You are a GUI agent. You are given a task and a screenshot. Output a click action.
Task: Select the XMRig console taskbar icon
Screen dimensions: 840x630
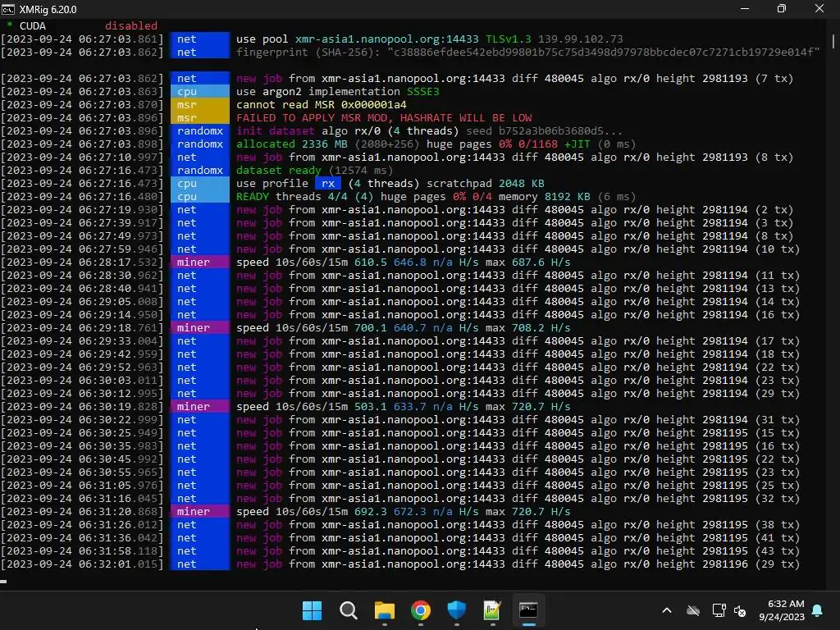coord(528,610)
